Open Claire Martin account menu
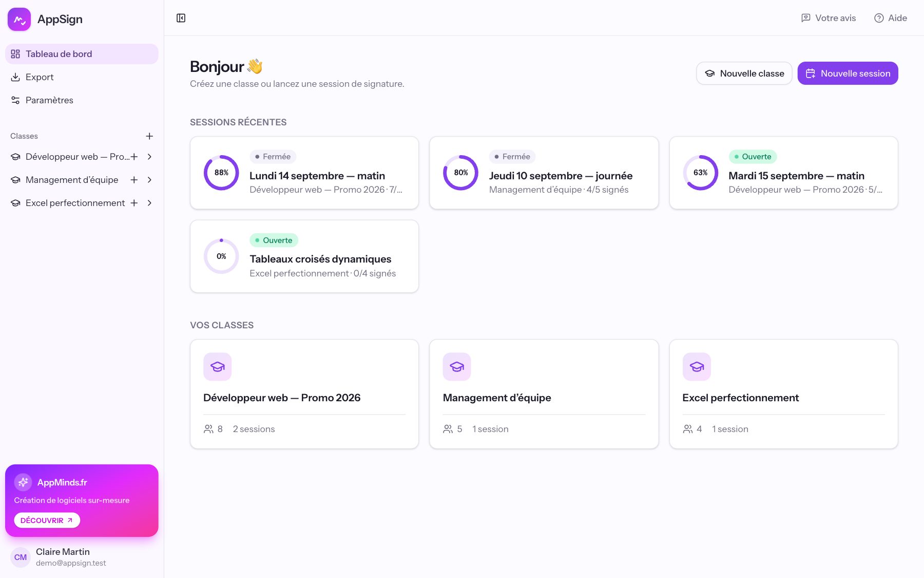 coord(82,557)
